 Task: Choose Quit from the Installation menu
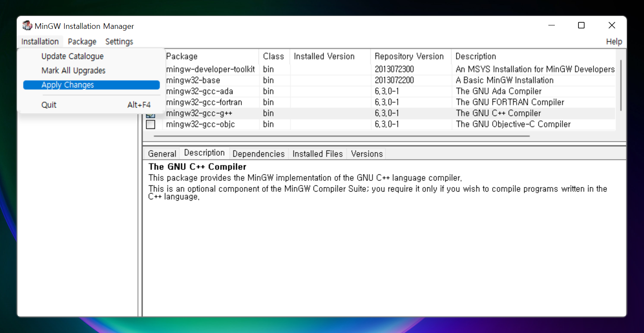(91, 105)
